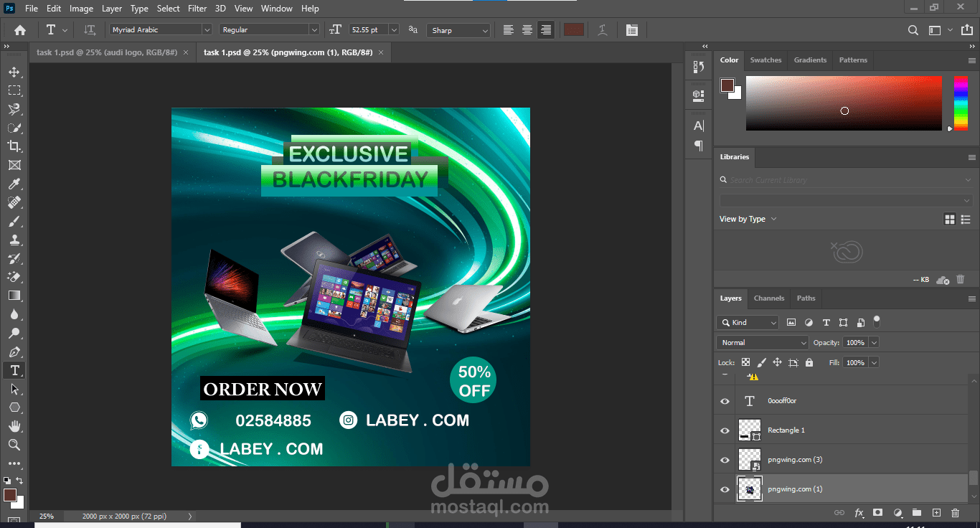Select the Crop tool
This screenshot has width=980, height=528.
tap(14, 146)
